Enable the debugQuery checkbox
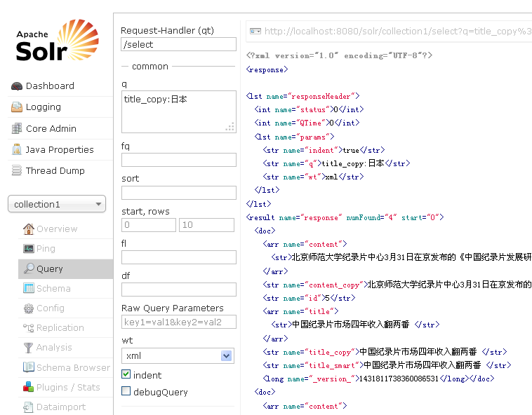 tap(126, 392)
